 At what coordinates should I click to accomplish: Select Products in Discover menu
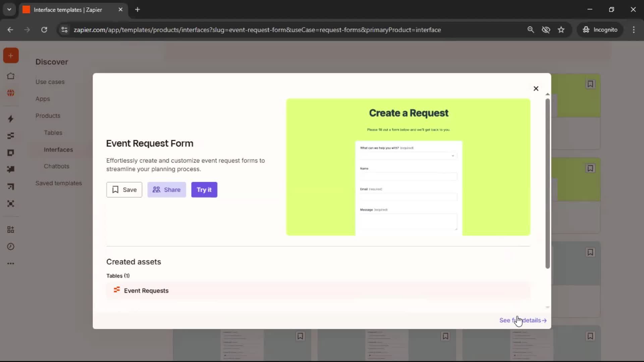pyautogui.click(x=48, y=116)
